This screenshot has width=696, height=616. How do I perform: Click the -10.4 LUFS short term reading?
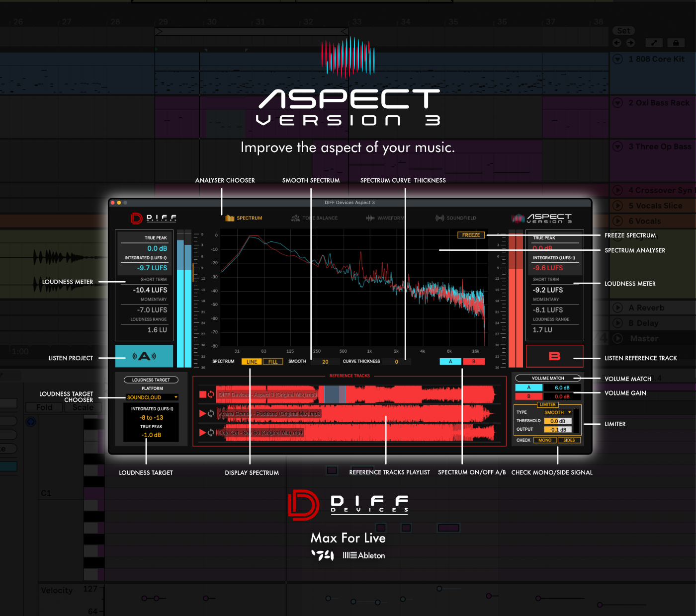pyautogui.click(x=150, y=290)
